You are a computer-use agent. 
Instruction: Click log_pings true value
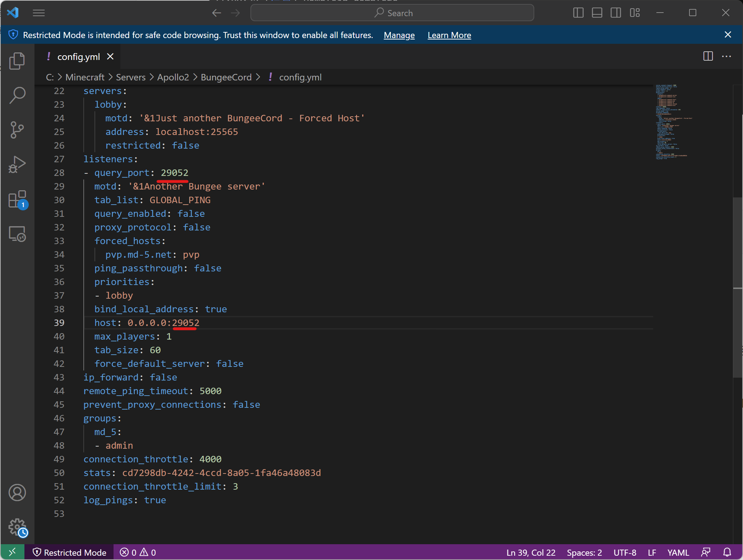point(155,500)
